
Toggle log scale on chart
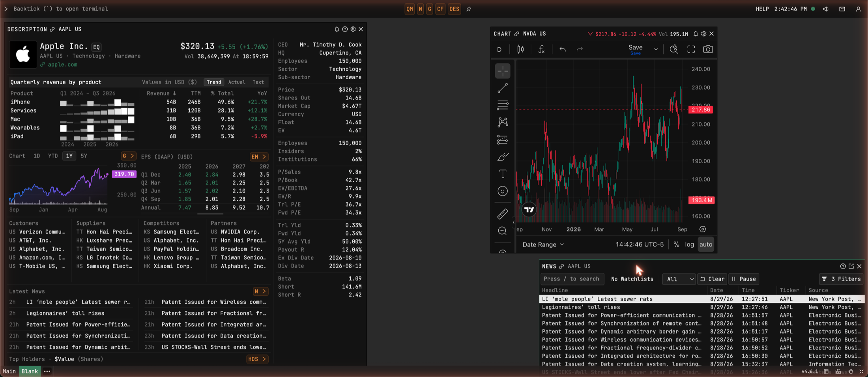[x=689, y=244]
